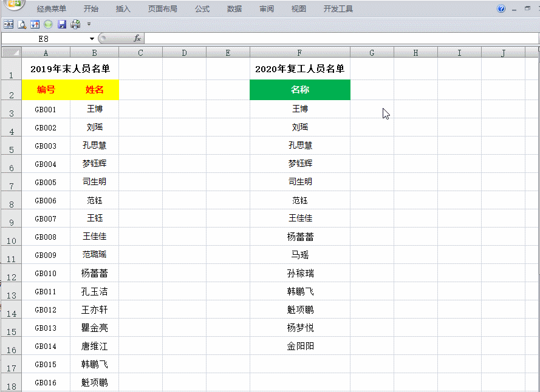Select cell containing GB001
The height and width of the screenshot is (392, 540).
(46, 109)
